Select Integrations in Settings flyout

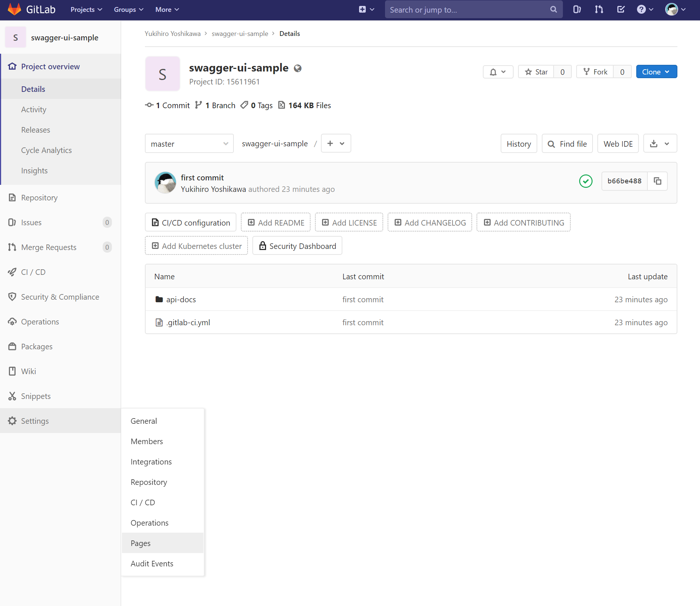point(162,462)
